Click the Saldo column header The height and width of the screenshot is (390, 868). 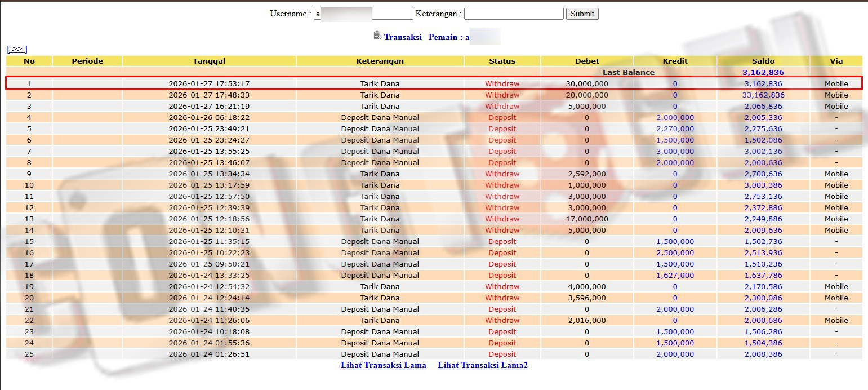763,61
